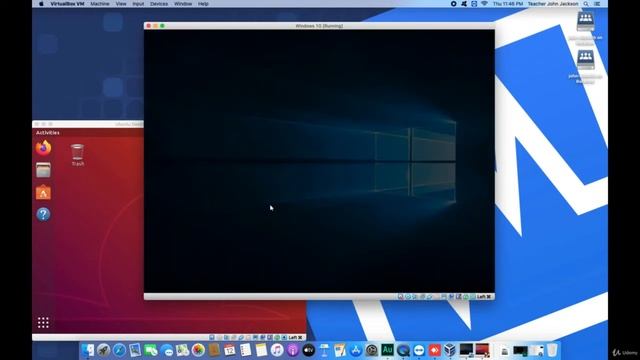Open QuickTime Player in Dock
Screen dimensions: 640x360
point(403,350)
